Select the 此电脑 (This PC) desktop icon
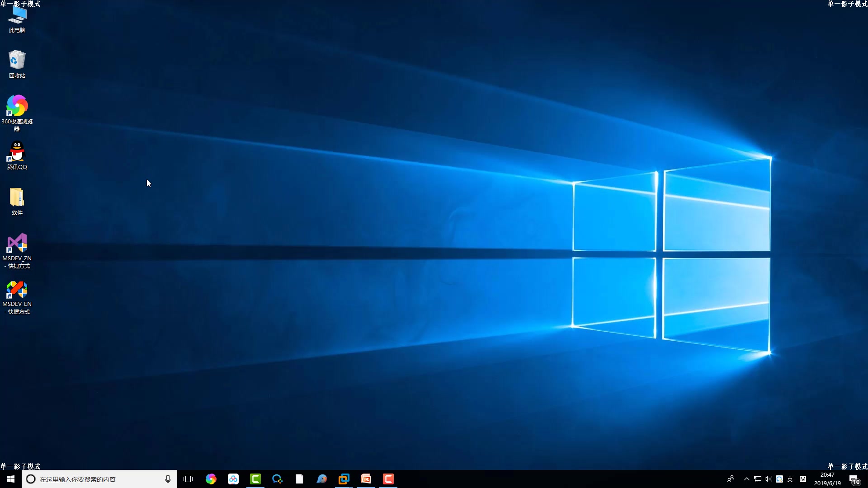868x488 pixels. click(x=17, y=20)
